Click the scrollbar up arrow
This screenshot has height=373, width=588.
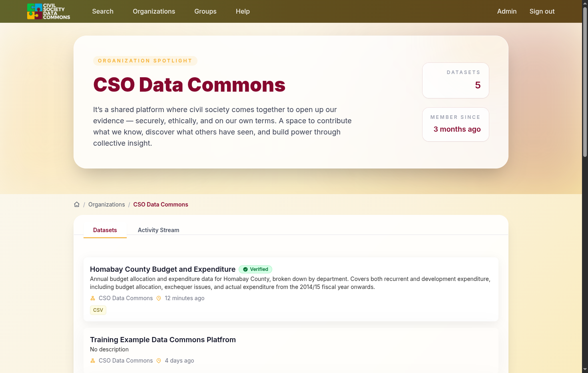[x=585, y=3]
